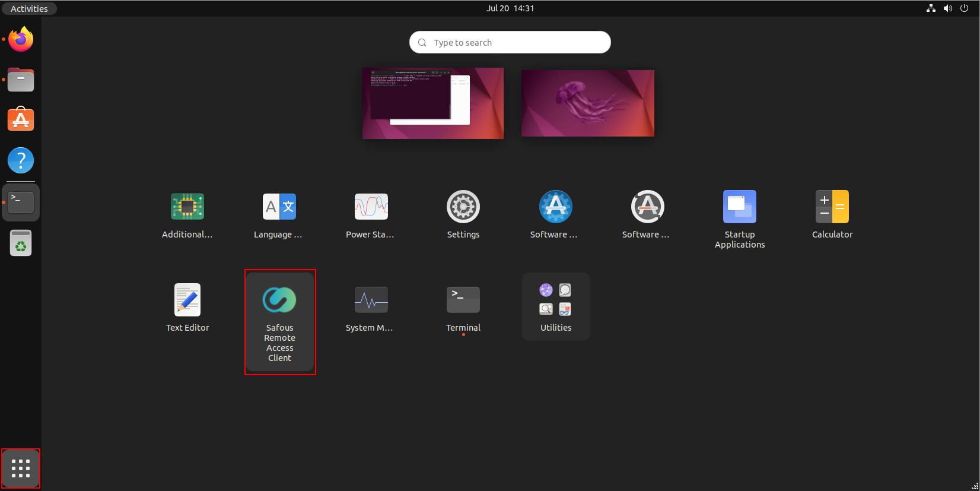This screenshot has width=980, height=491.
Task: Open Firefox from the dock
Action: (21, 40)
